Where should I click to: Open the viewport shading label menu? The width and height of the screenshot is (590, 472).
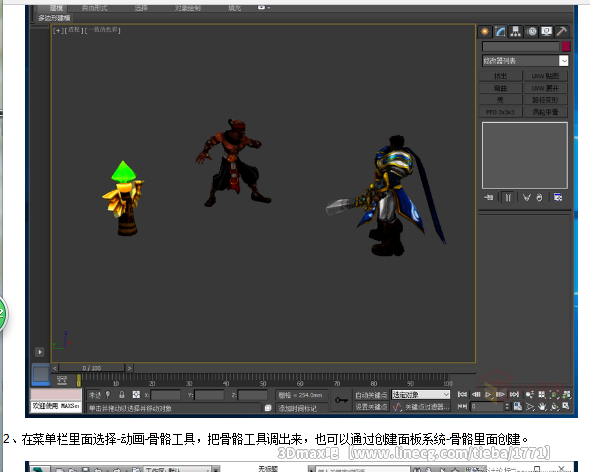click(102, 30)
